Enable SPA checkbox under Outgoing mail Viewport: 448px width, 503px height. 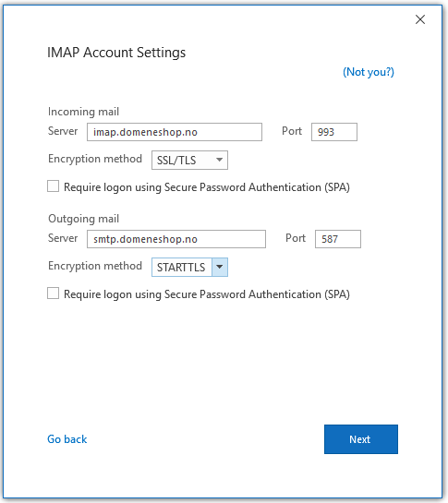53,293
